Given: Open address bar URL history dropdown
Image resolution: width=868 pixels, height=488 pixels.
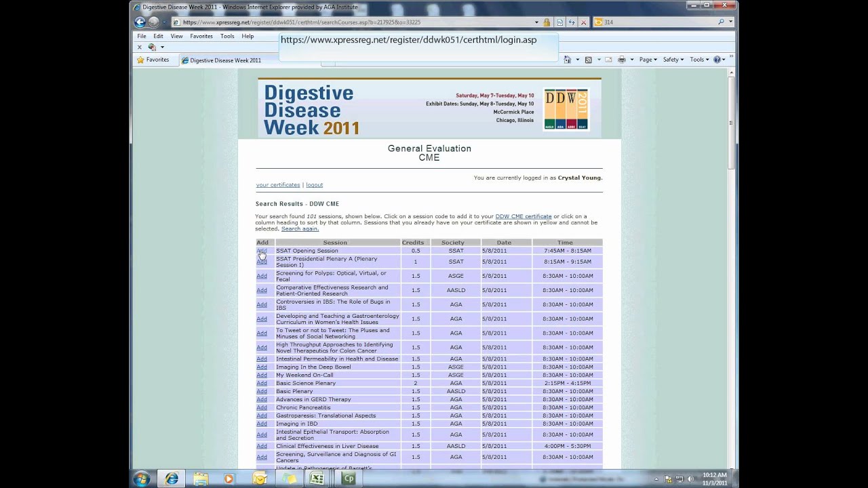Looking at the screenshot, I should (x=536, y=22).
